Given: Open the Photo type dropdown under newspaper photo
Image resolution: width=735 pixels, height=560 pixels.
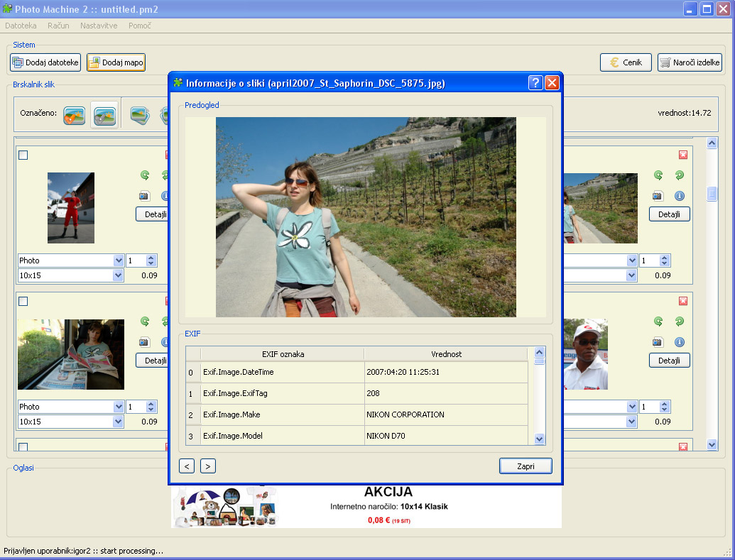Looking at the screenshot, I should 118,407.
